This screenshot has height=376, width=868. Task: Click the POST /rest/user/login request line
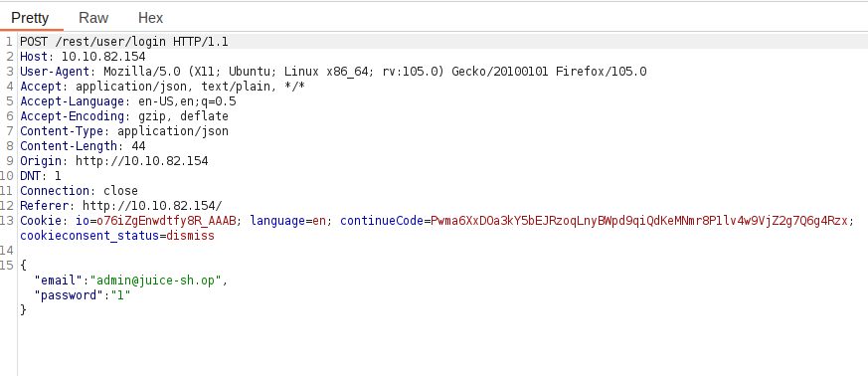click(124, 42)
